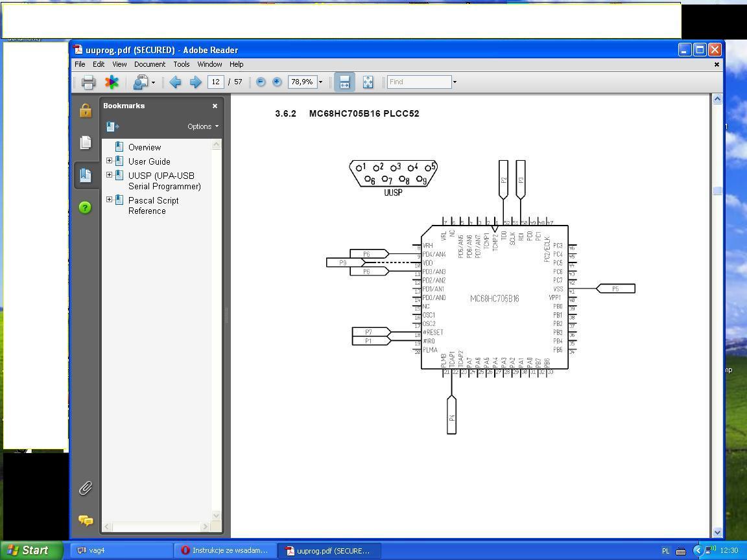Select the User Guide bookmark
The height and width of the screenshot is (560, 747).
click(x=149, y=162)
